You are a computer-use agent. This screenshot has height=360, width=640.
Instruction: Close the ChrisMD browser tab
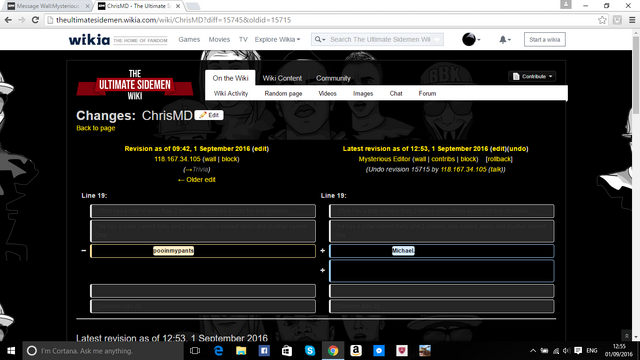coord(178,6)
